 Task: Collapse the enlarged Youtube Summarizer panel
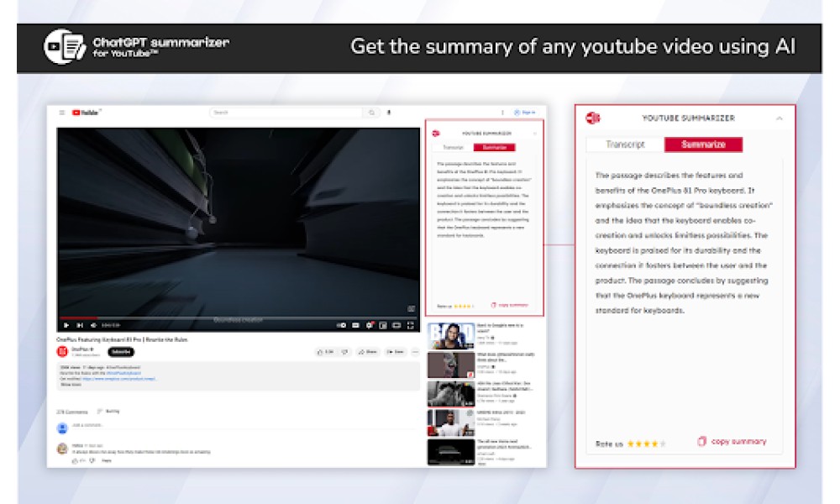coord(780,118)
